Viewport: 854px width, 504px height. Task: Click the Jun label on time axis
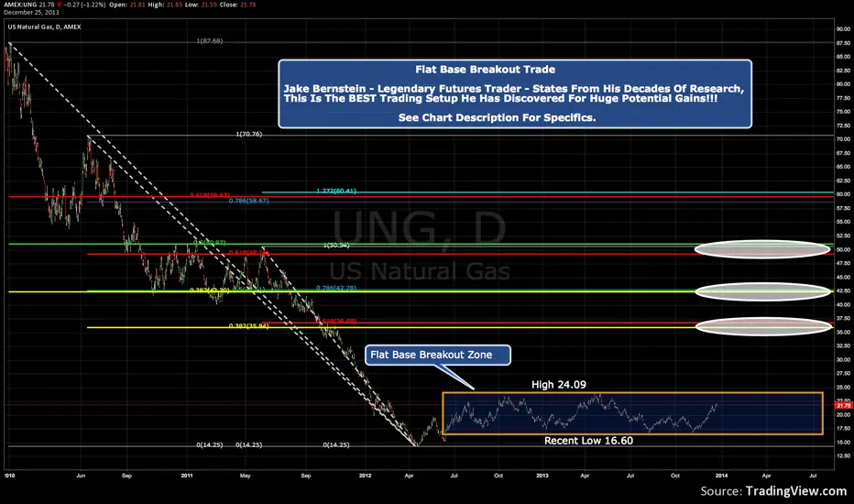pyautogui.click(x=81, y=476)
